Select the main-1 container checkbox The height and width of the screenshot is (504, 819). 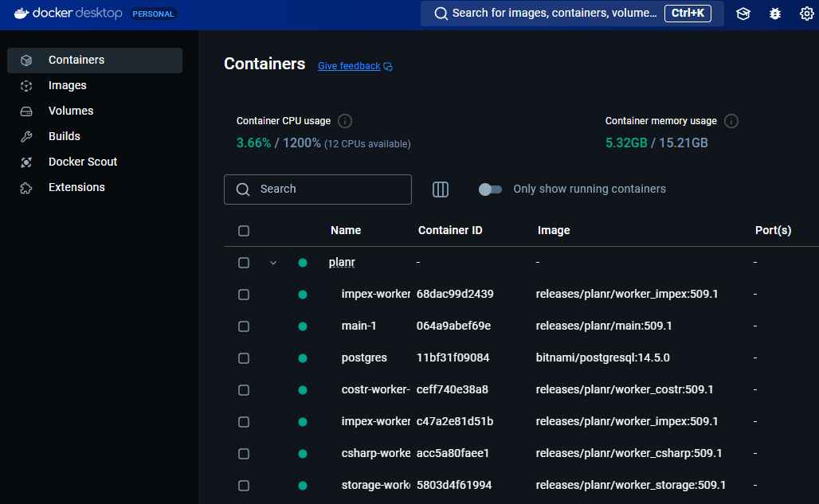coord(244,326)
